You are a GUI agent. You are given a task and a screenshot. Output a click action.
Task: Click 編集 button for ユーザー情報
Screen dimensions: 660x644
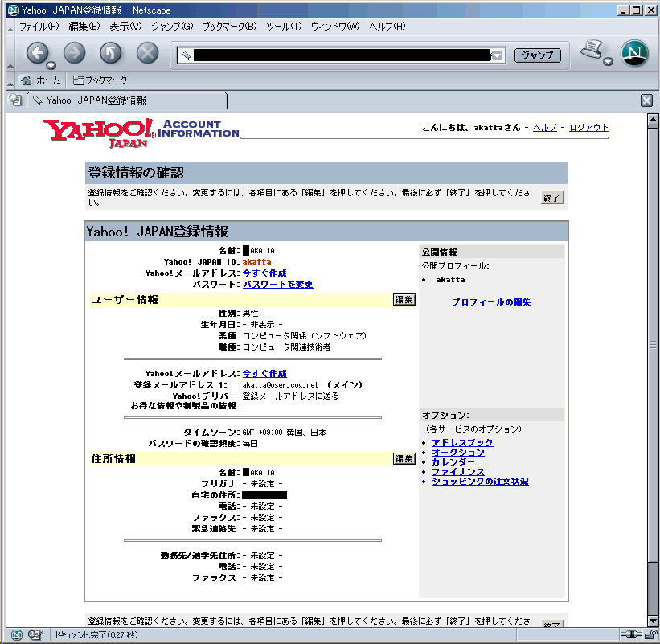(x=404, y=299)
